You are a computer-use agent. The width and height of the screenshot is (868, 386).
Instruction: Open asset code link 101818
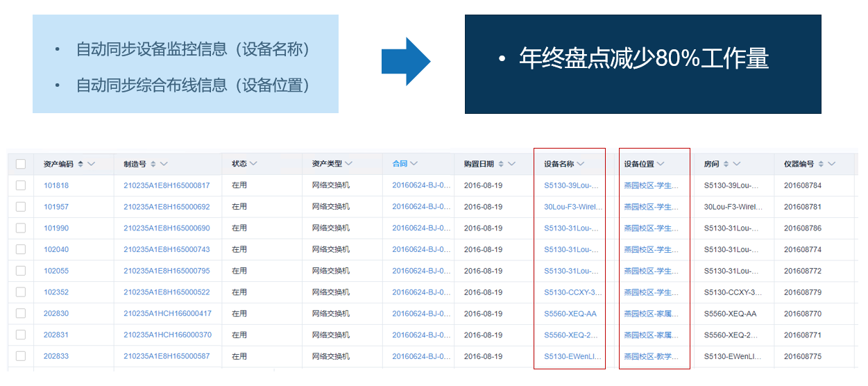coord(56,185)
